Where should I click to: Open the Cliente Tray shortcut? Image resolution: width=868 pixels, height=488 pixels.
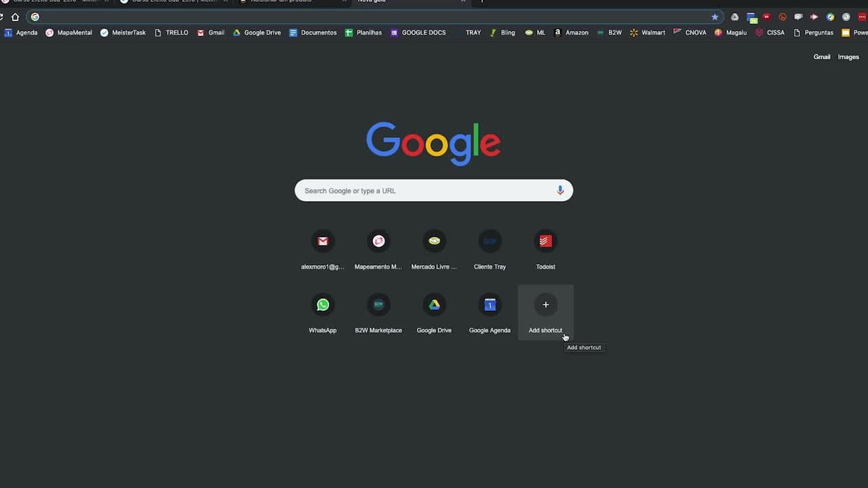point(490,248)
